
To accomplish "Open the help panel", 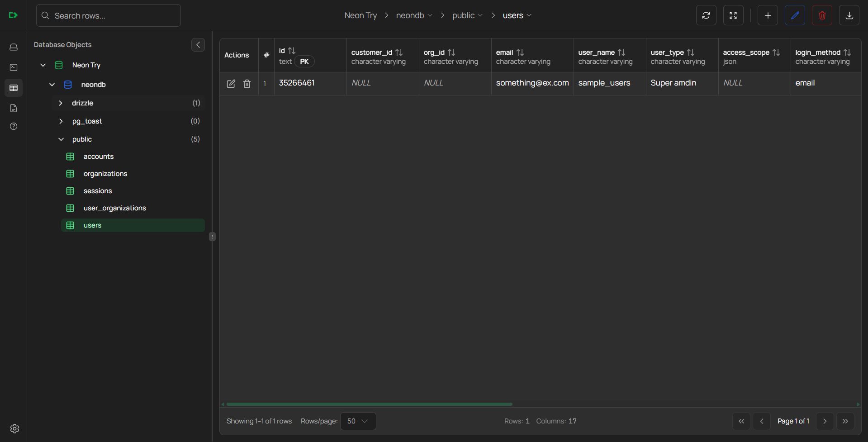I will [14, 126].
